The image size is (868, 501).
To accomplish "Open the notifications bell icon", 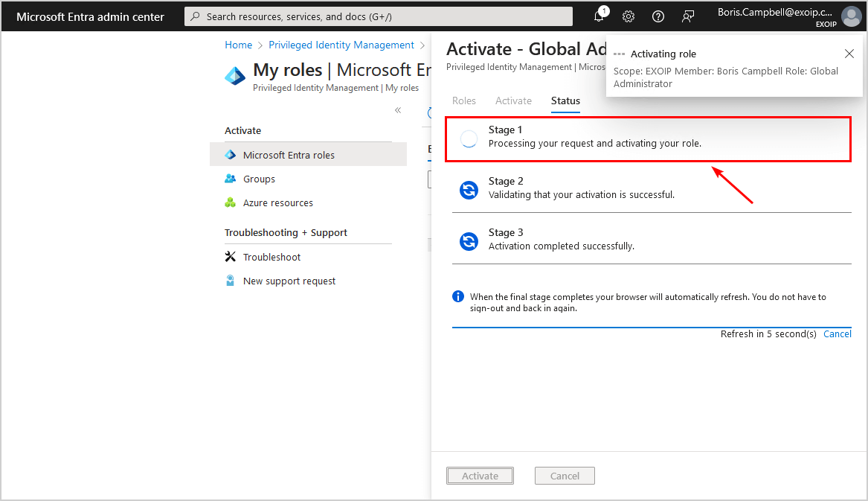I will pos(599,16).
